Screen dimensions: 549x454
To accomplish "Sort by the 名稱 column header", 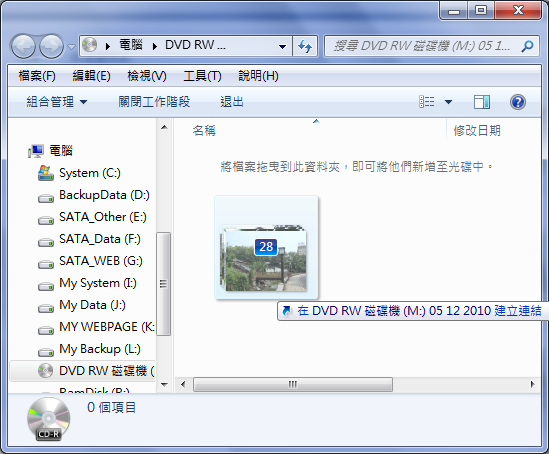I will click(204, 131).
